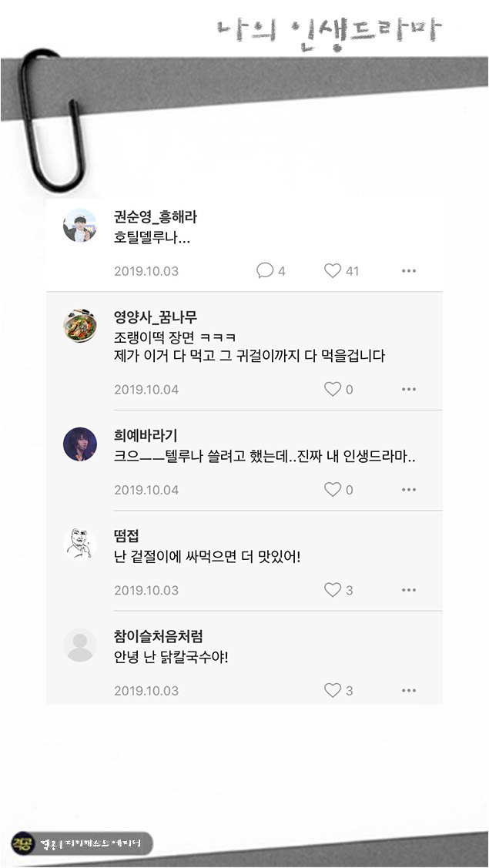The width and height of the screenshot is (489, 868).
Task: Select the 나의 인생드라마 title at the top
Action: (327, 29)
